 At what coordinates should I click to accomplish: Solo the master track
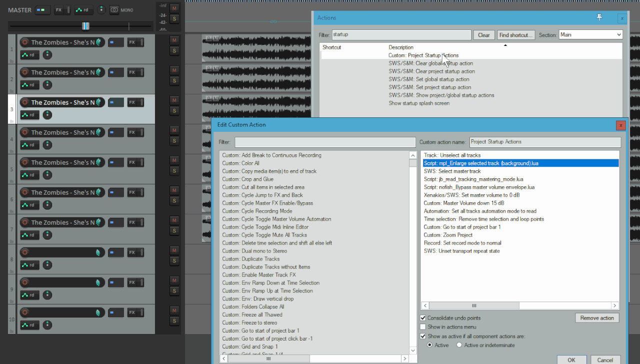coord(174,19)
